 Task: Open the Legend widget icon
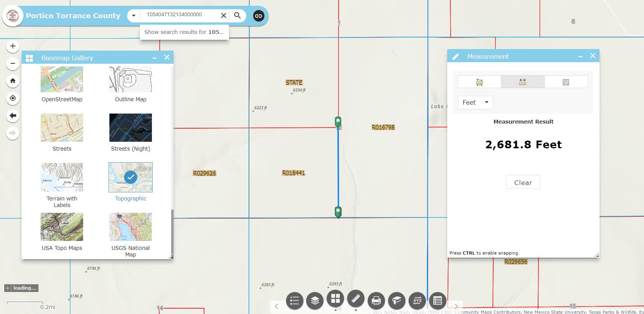[x=295, y=300]
